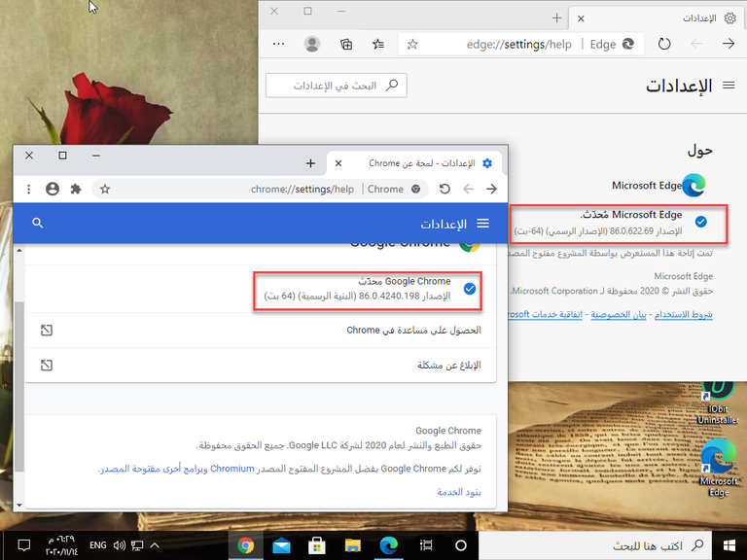Open the Windows Start menu
The height and width of the screenshot is (560, 747).
(x=729, y=545)
